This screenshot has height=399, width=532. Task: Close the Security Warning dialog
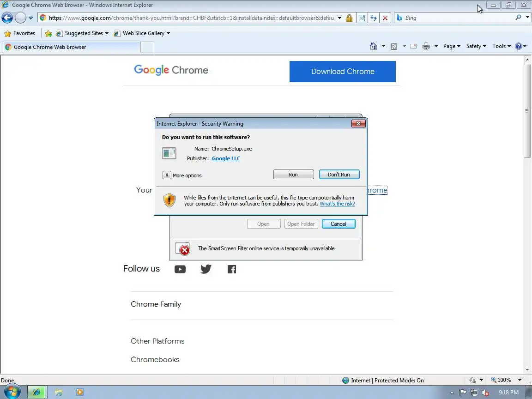[x=358, y=123]
